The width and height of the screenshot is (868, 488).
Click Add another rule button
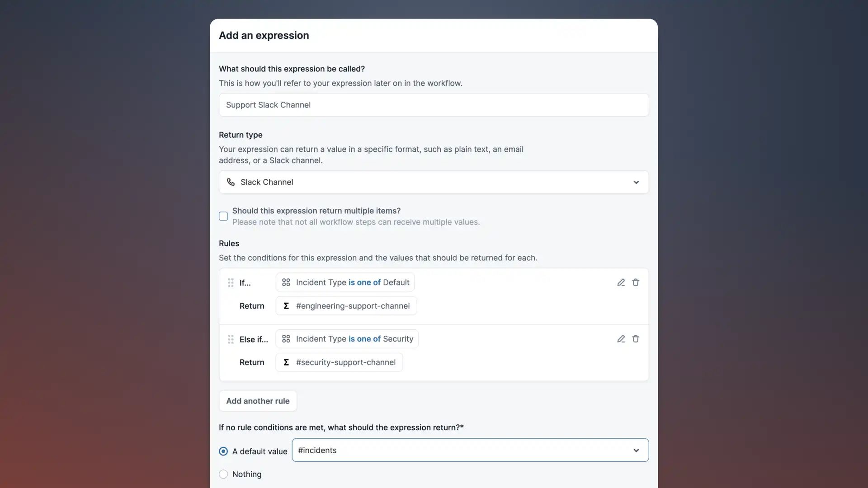(x=258, y=401)
